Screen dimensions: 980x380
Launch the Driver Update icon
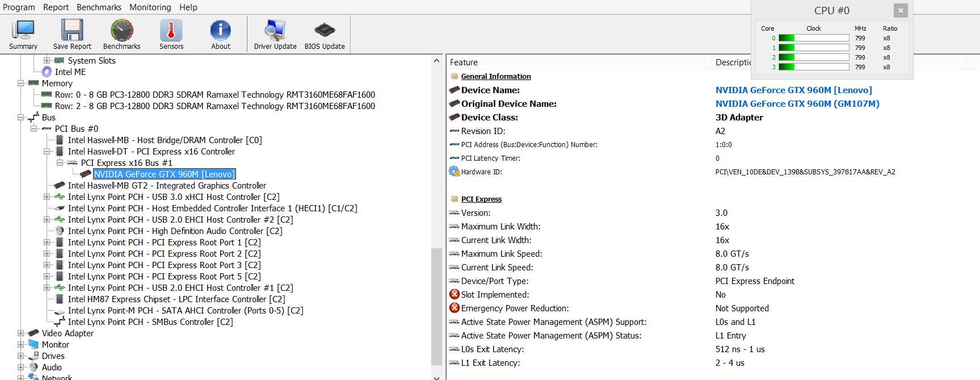tap(275, 30)
